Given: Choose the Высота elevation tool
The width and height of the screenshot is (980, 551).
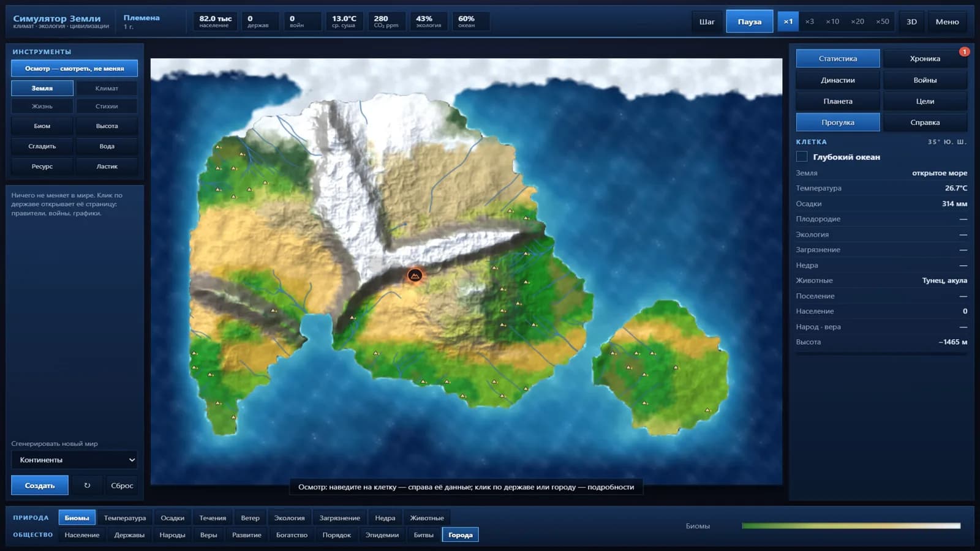Looking at the screenshot, I should [x=107, y=126].
